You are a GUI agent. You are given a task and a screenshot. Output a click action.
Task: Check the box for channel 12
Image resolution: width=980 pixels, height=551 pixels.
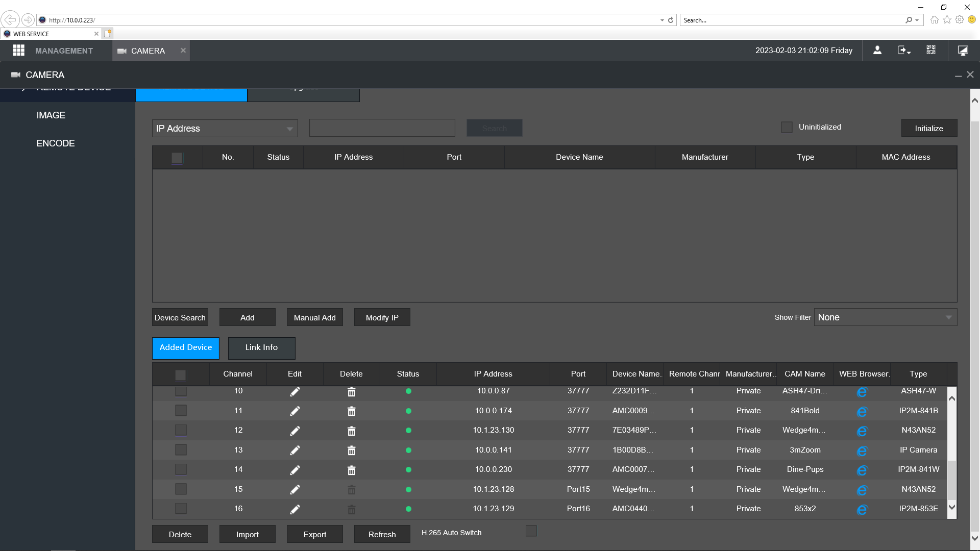click(x=181, y=430)
